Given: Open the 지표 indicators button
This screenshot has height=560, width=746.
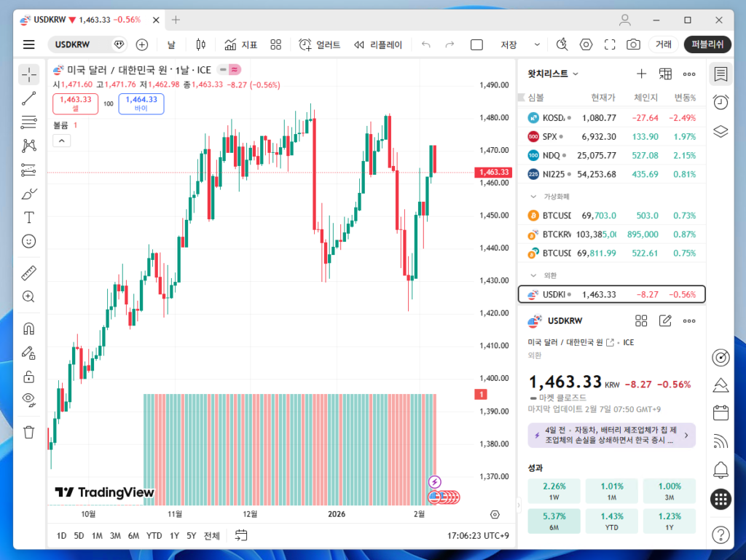Looking at the screenshot, I should (241, 44).
